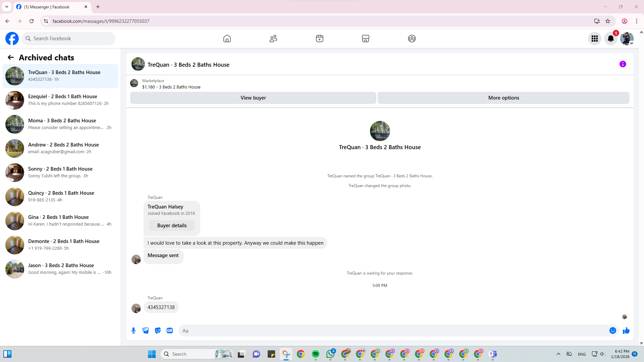Click the voice clip microphone icon

pyautogui.click(x=133, y=330)
